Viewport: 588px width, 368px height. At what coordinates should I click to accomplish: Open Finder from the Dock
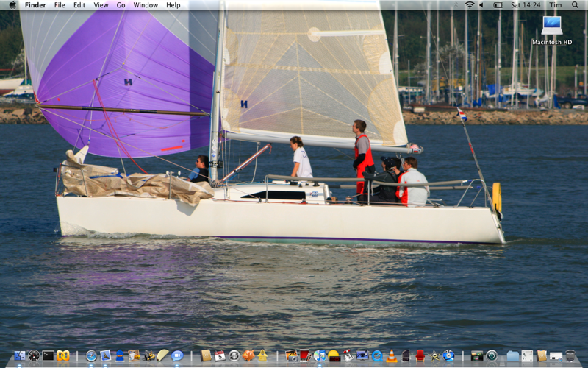[x=20, y=355]
